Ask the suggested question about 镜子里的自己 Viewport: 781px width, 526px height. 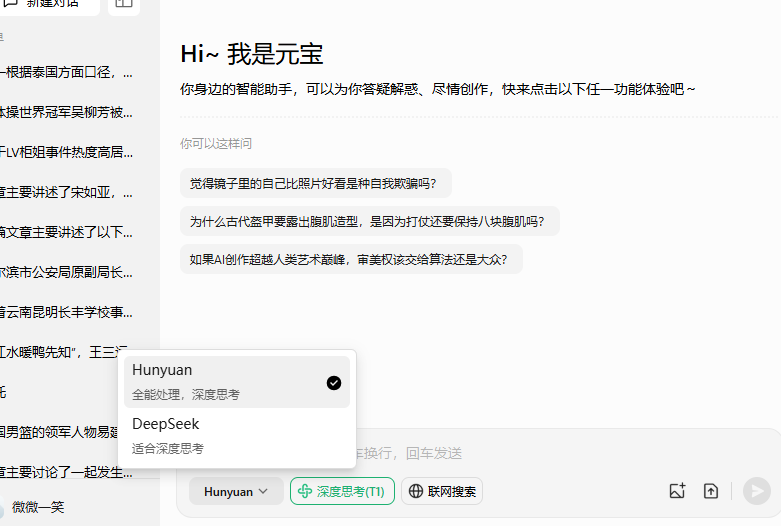coord(314,183)
